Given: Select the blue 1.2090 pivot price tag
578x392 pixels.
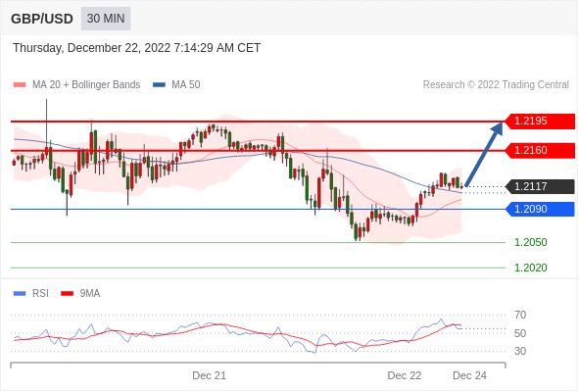Looking at the screenshot, I should (x=540, y=209).
